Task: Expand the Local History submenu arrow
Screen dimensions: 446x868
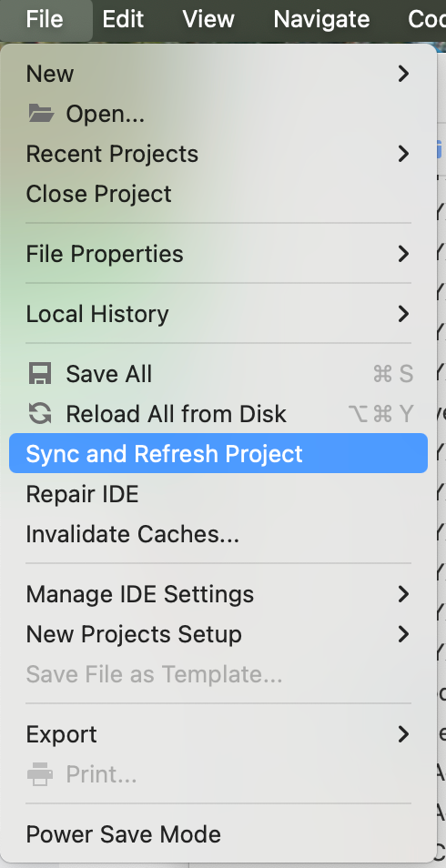Action: point(403,315)
